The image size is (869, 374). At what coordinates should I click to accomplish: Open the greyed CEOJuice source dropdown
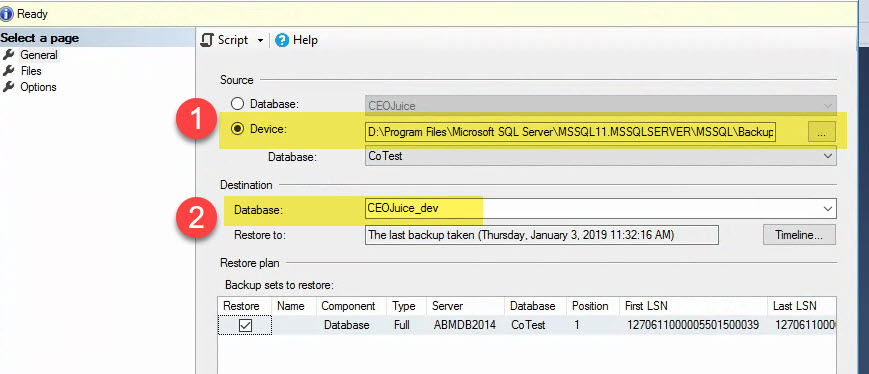coord(601,105)
